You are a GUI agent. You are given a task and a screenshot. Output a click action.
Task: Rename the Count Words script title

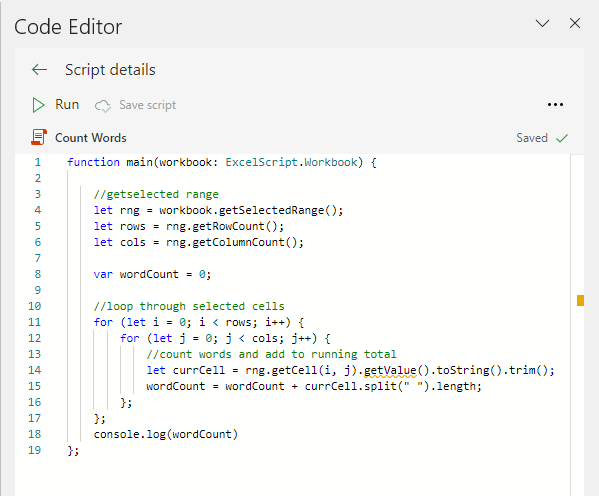(91, 138)
